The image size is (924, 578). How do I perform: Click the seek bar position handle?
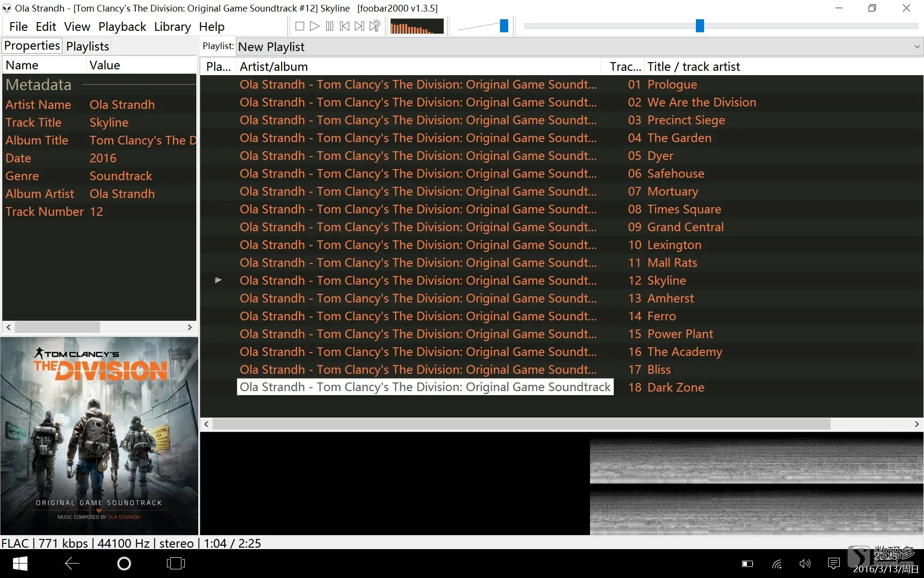click(x=700, y=26)
